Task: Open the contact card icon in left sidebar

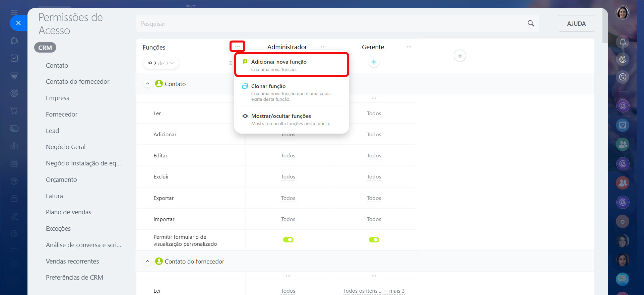Action: (x=14, y=129)
